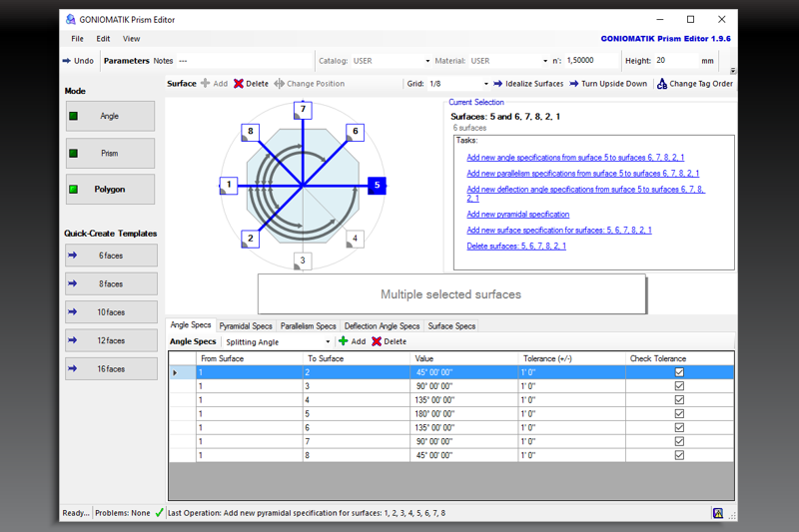799x532 pixels.
Task: Switch to Polygon mode
Action: point(110,190)
